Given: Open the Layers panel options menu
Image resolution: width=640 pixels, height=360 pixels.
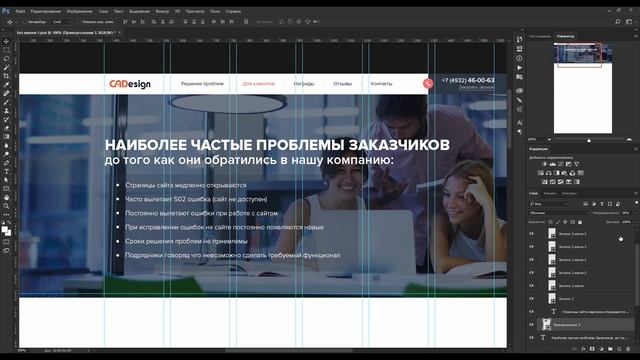Looking at the screenshot, I should [636, 193].
